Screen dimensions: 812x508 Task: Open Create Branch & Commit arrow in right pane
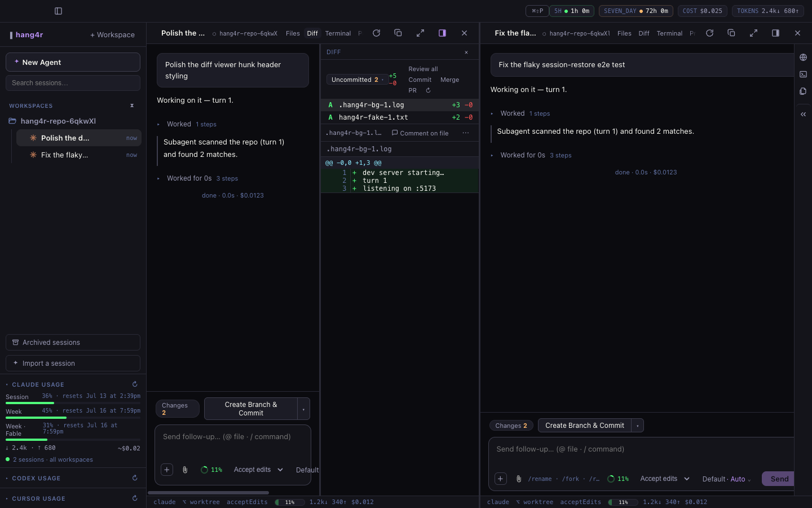(x=638, y=426)
